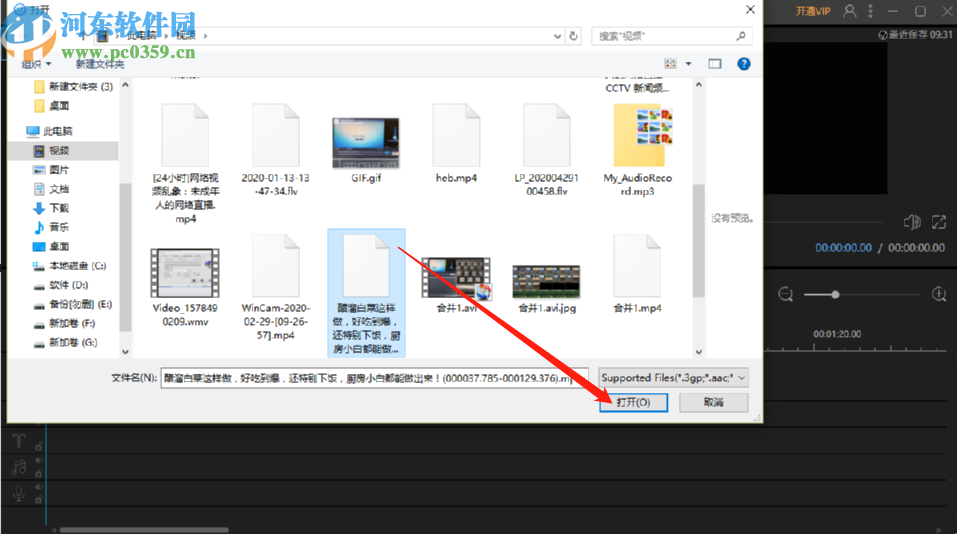
Task: Click navigation pane scroll-up arrow
Action: pyautogui.click(x=125, y=85)
